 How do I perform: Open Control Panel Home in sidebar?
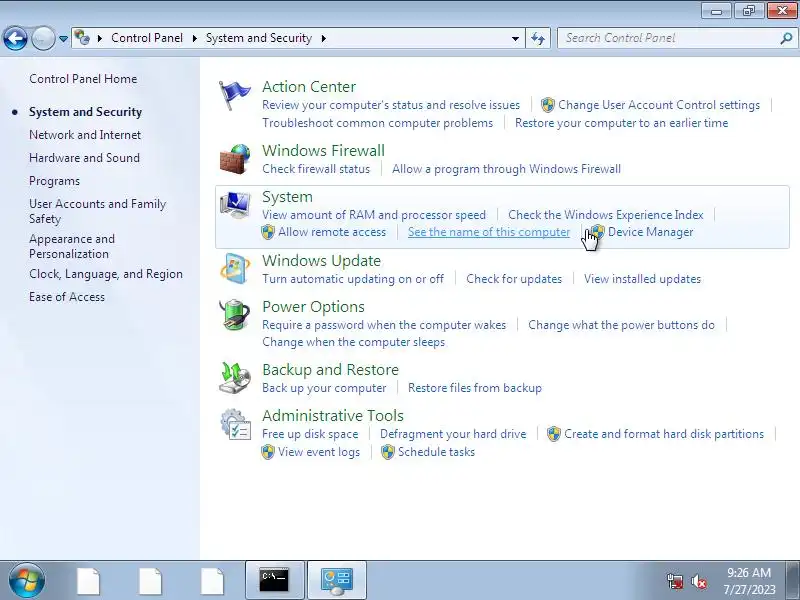pos(83,79)
